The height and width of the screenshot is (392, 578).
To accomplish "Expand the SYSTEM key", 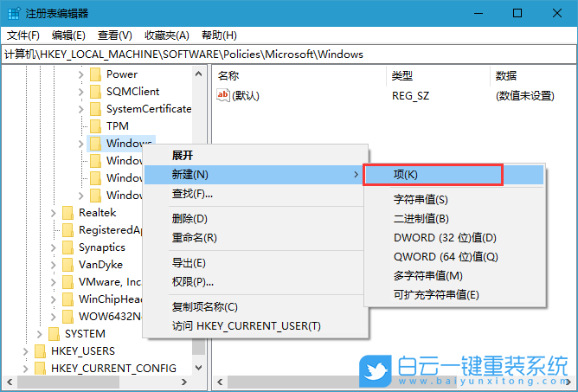I will click(x=40, y=334).
